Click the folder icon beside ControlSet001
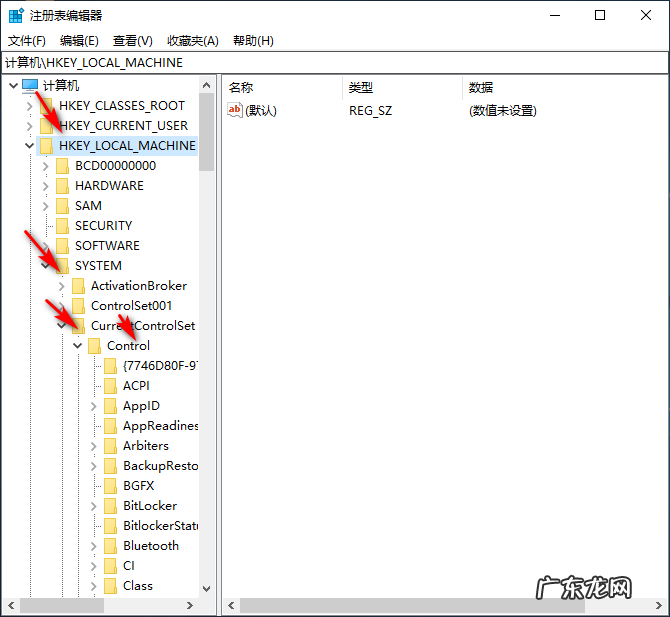 click(x=78, y=306)
